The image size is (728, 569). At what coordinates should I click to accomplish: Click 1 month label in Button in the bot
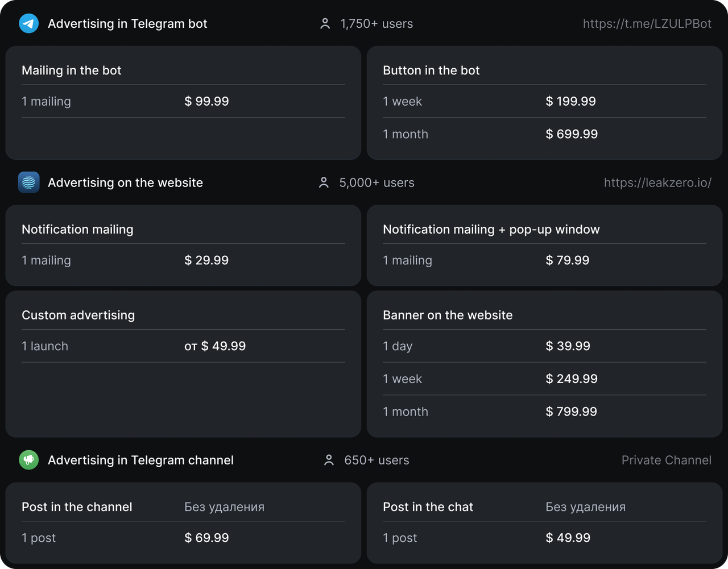coord(406,134)
